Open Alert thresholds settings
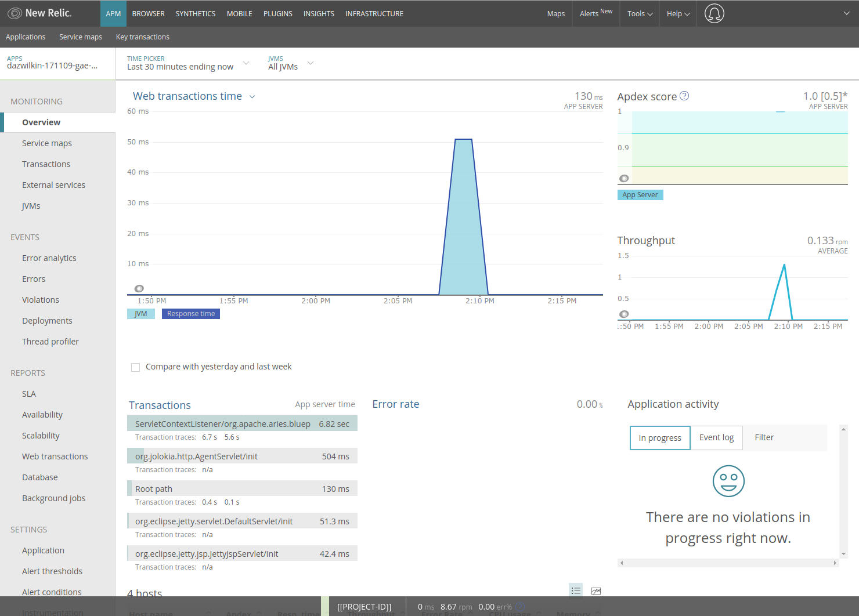Screen dimensions: 859x616 click(x=52, y=571)
